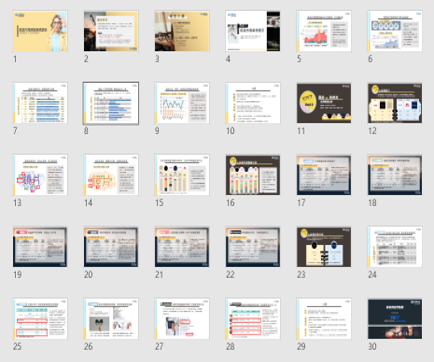Choose slide 12 thumbnail
The height and width of the screenshot is (362, 434).
tap(395, 103)
